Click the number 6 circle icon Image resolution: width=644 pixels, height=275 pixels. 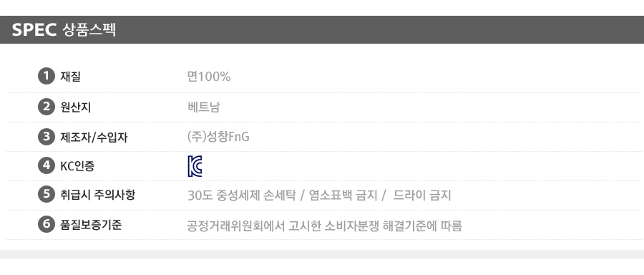(x=47, y=224)
